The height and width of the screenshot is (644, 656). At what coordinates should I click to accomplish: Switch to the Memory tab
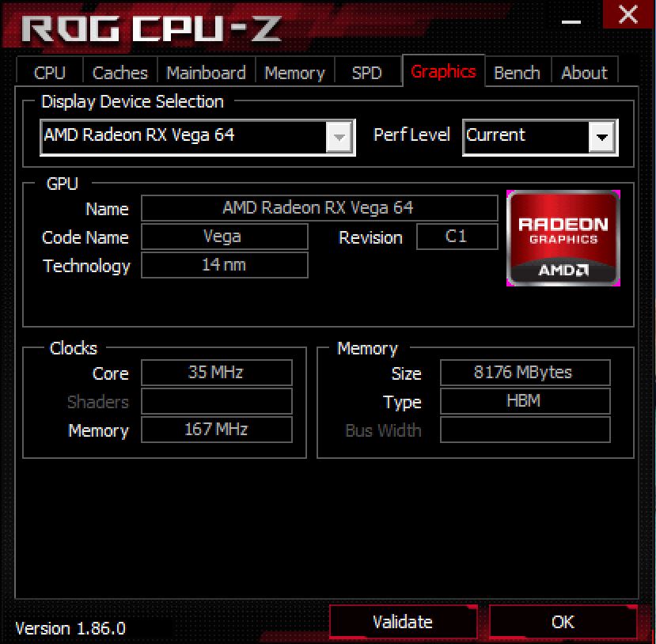(295, 73)
